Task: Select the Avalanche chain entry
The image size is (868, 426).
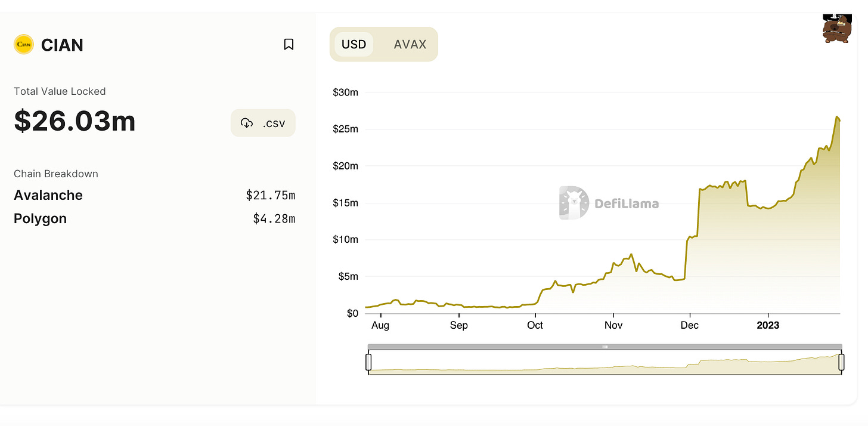Action: (x=48, y=195)
